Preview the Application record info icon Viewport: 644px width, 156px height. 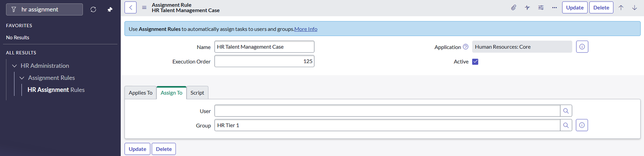[582, 47]
